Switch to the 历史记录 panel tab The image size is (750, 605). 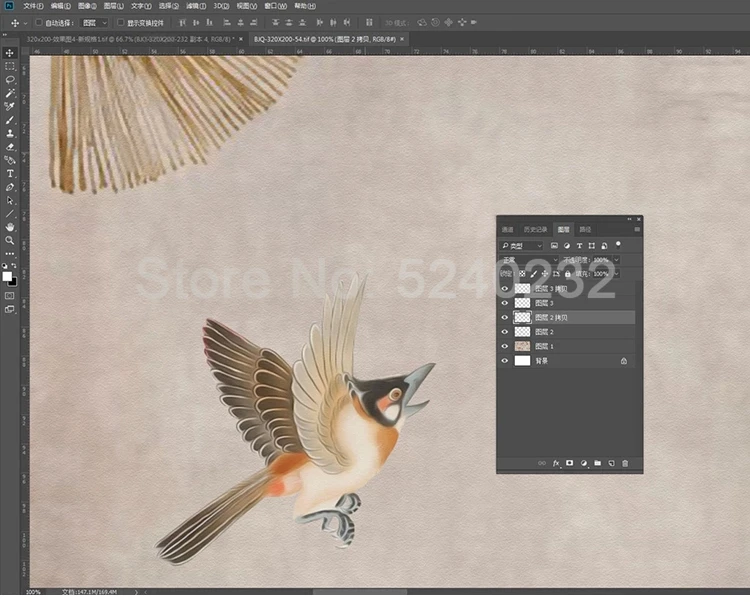[x=534, y=229]
